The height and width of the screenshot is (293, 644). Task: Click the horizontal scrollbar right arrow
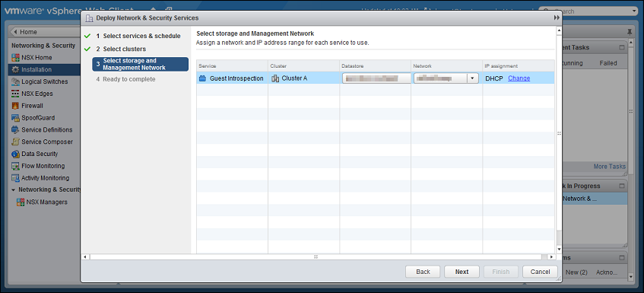click(551, 256)
